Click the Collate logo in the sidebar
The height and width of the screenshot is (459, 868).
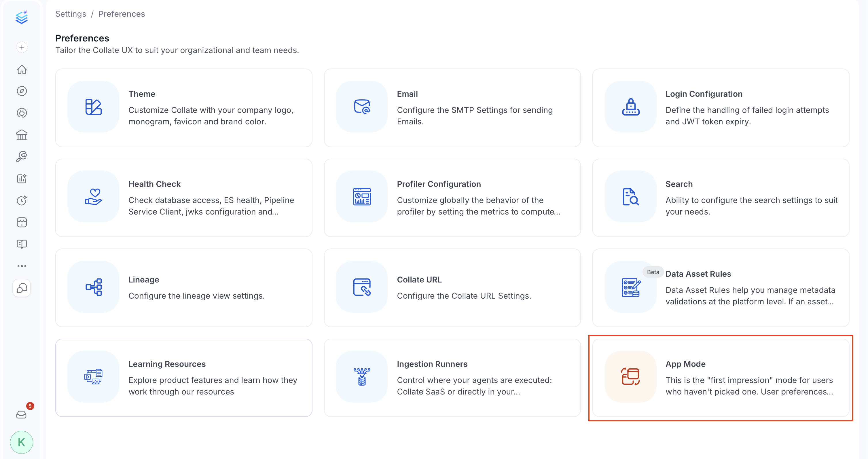pos(22,18)
